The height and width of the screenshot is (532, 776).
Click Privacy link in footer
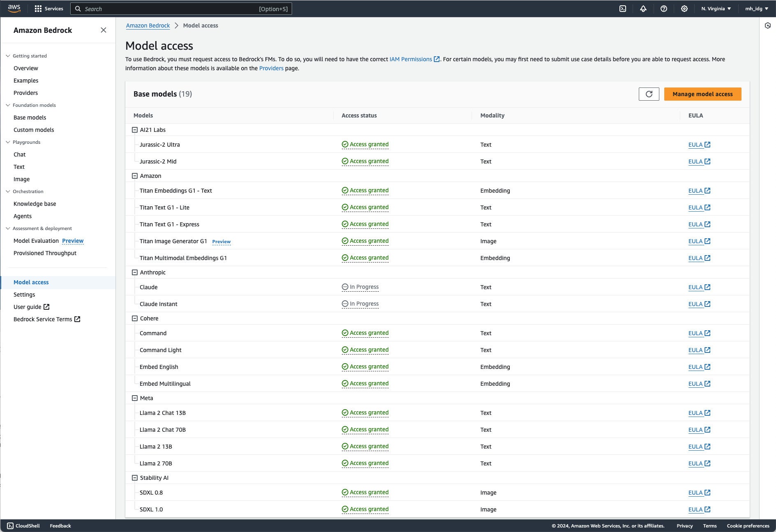[685, 526]
